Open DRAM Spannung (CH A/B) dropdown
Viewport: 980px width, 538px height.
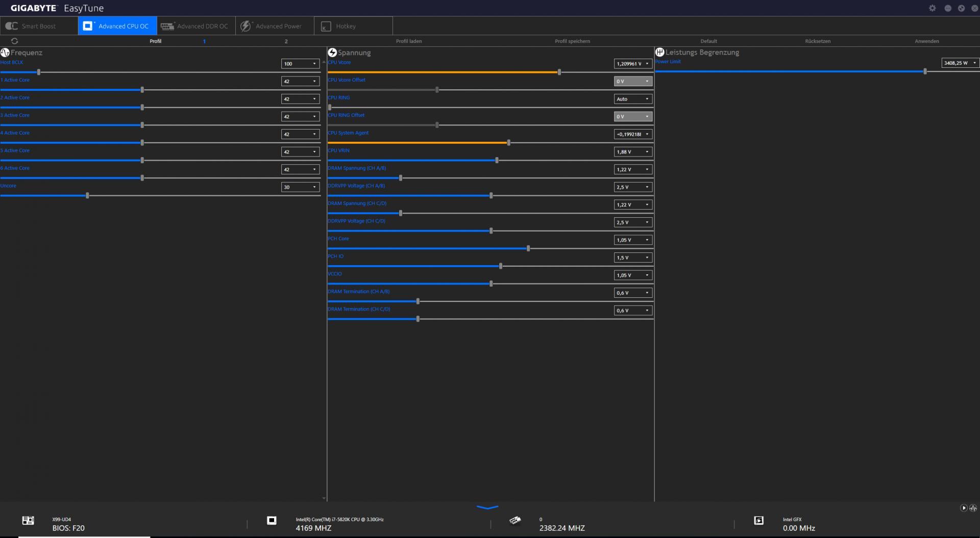(x=633, y=169)
